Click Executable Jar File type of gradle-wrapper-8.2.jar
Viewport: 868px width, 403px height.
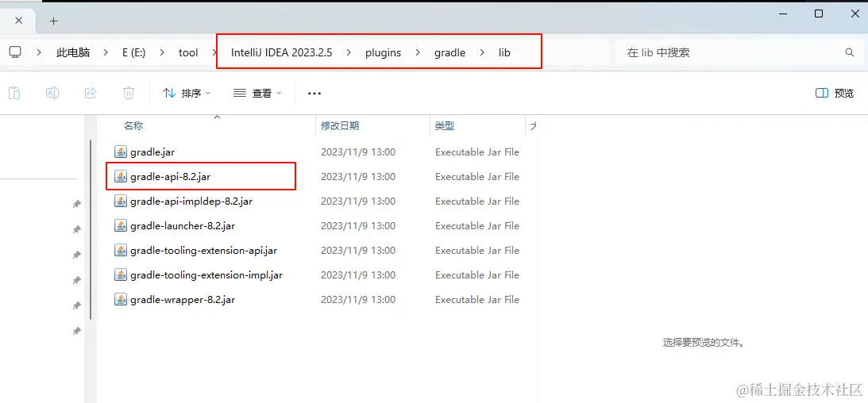point(477,300)
